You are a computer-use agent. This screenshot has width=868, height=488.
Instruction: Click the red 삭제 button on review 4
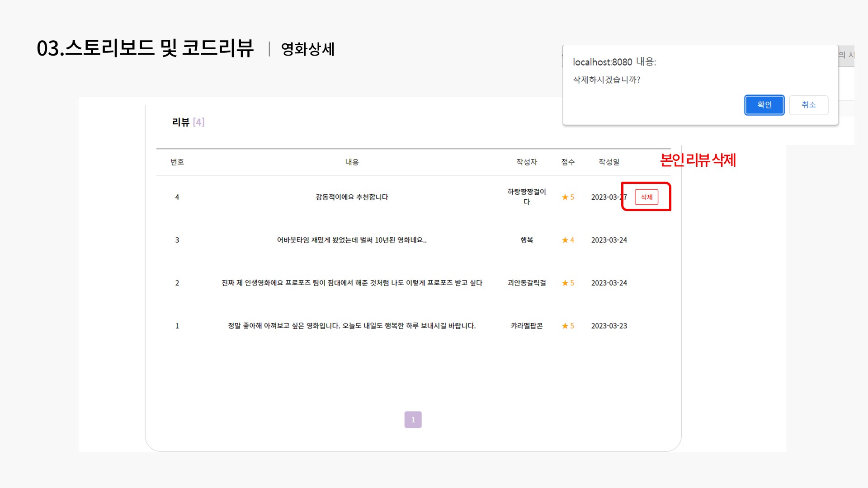point(646,197)
